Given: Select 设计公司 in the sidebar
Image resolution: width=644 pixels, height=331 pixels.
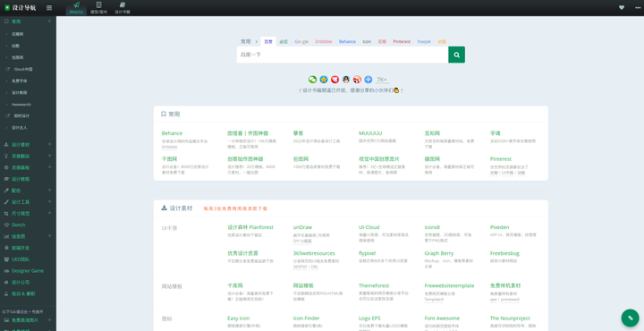Looking at the screenshot, I should [21, 283].
